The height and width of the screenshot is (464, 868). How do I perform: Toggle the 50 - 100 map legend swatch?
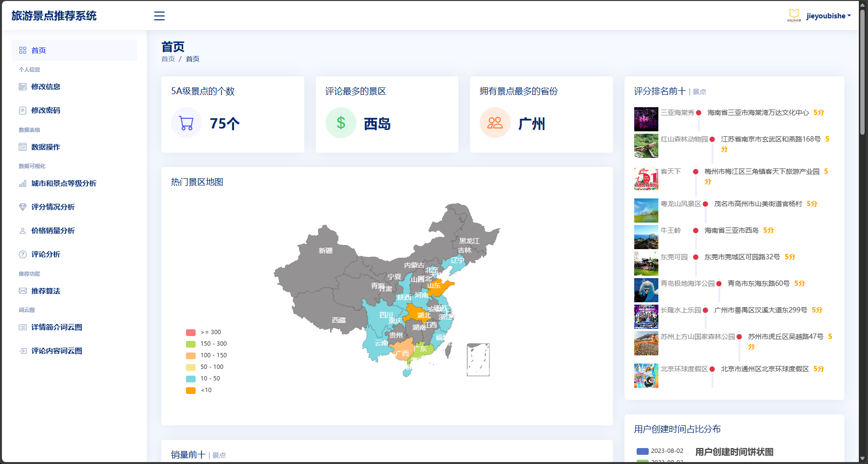(x=191, y=367)
